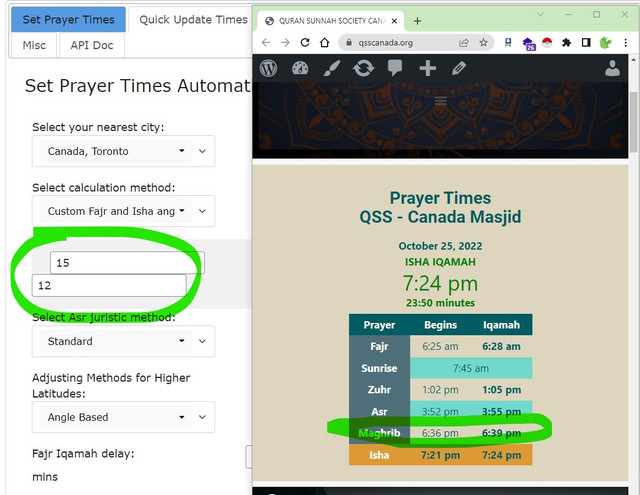Viewport: 640px width, 495px height.
Task: Click the qsscanada.org address bar
Action: (x=416, y=43)
